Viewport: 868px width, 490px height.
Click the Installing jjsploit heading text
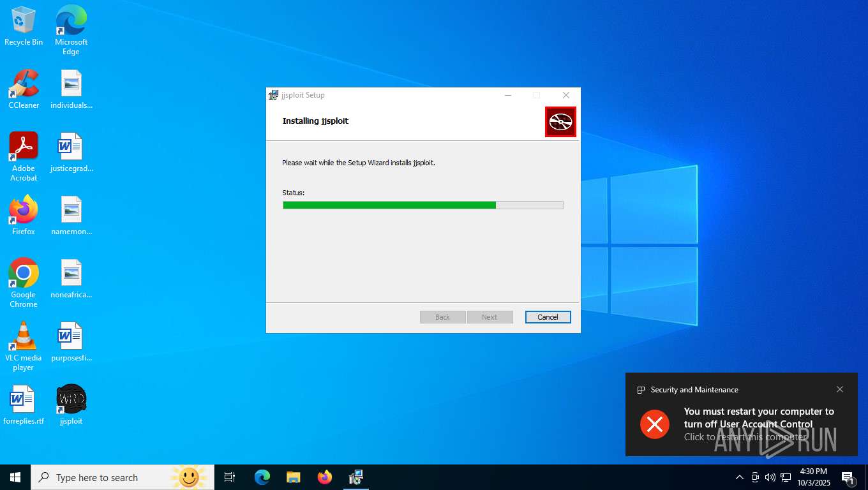tap(315, 121)
